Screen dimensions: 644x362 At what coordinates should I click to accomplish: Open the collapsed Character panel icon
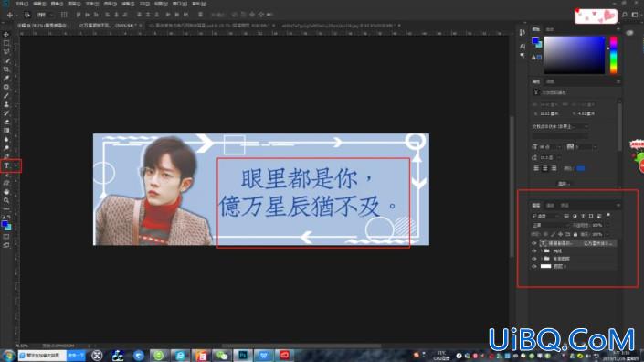tap(522, 46)
